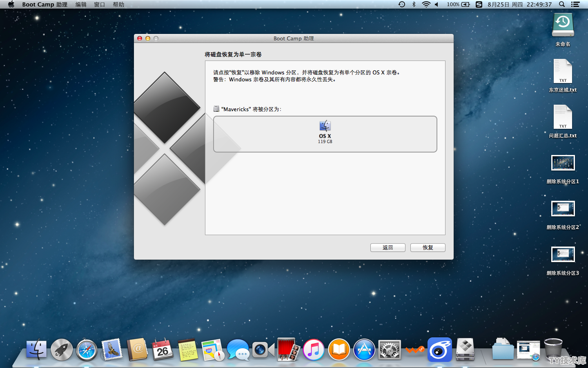The height and width of the screenshot is (368, 588).
Task: Open Finder from the Dock
Action: tap(36, 350)
